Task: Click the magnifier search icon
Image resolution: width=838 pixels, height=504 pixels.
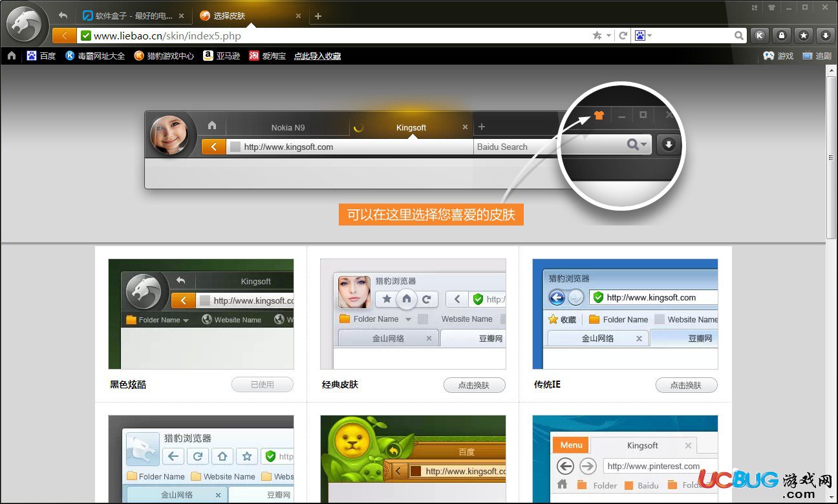Action: (x=739, y=36)
